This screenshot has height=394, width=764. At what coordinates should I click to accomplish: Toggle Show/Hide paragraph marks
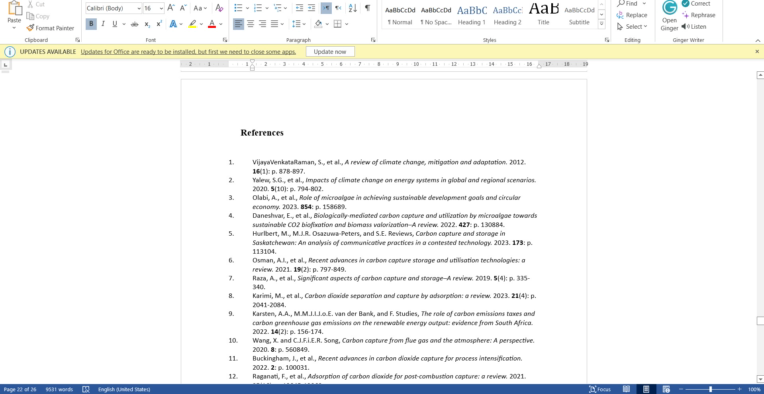click(x=367, y=8)
